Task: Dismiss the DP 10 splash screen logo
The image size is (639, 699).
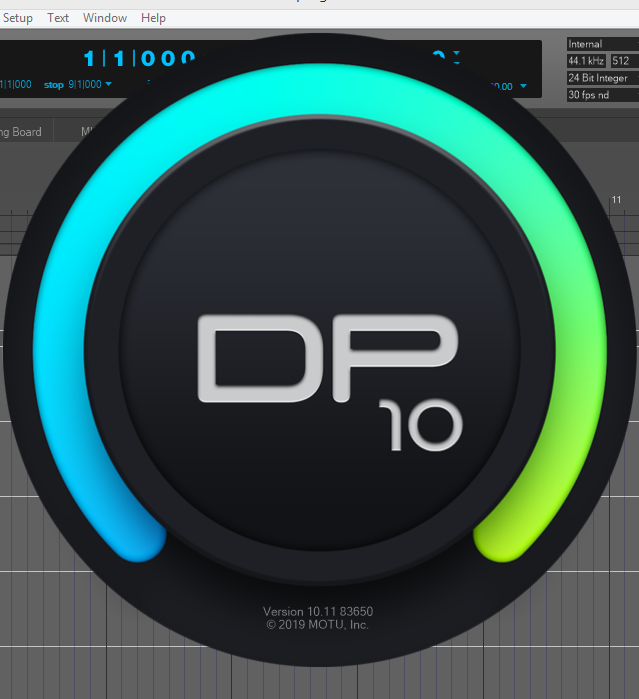Action: point(329,381)
